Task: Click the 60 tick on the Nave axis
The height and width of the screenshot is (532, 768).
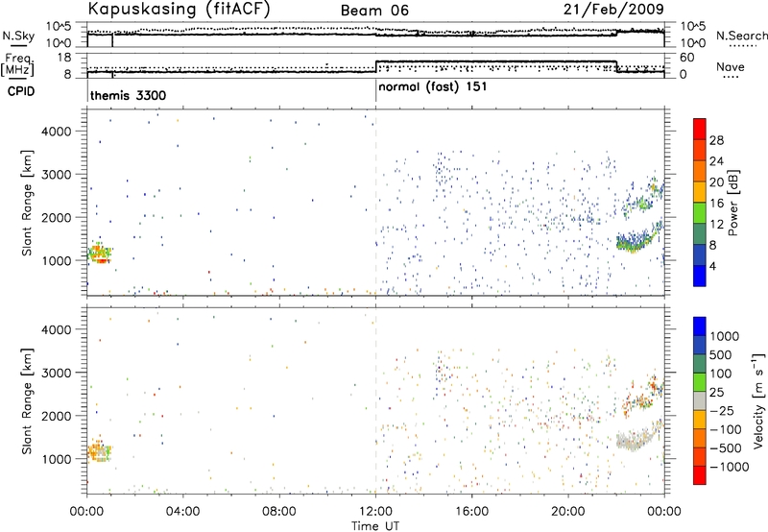Action: point(687,58)
